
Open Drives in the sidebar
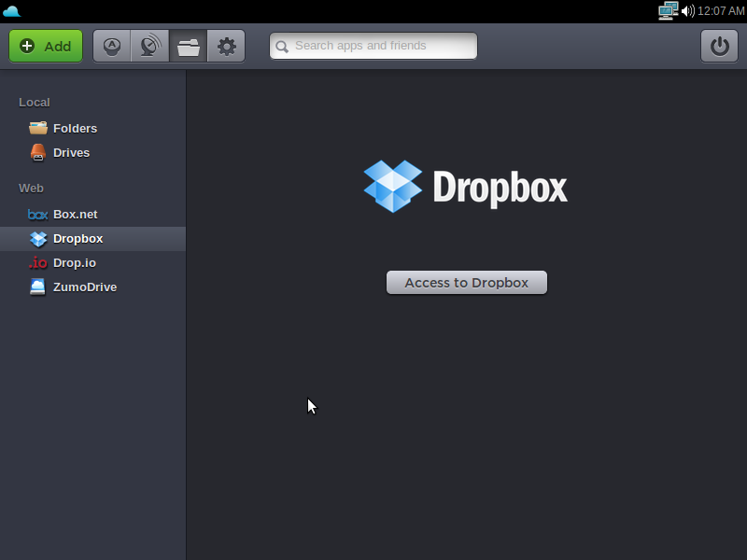(71, 153)
